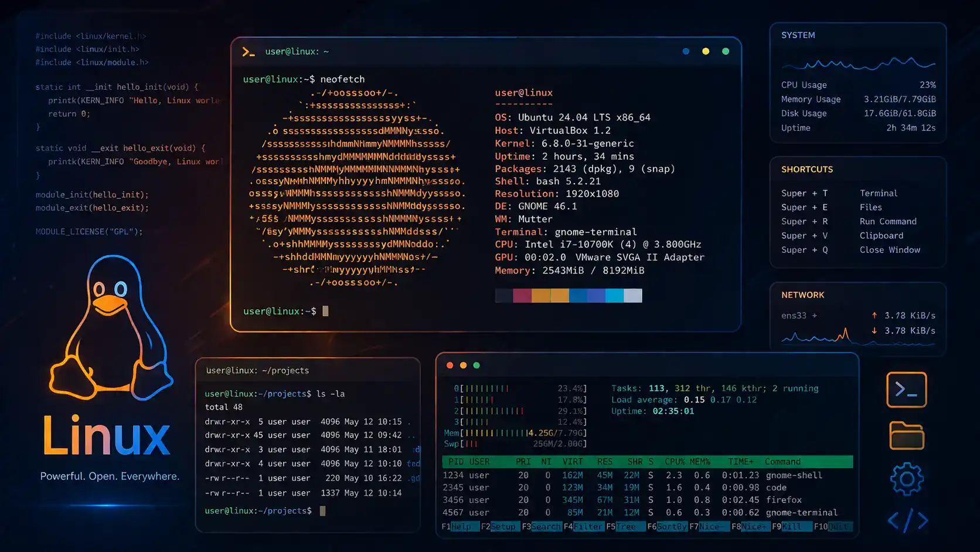Sort htop by the CPU% column header
The height and width of the screenshot is (552, 980).
click(675, 462)
